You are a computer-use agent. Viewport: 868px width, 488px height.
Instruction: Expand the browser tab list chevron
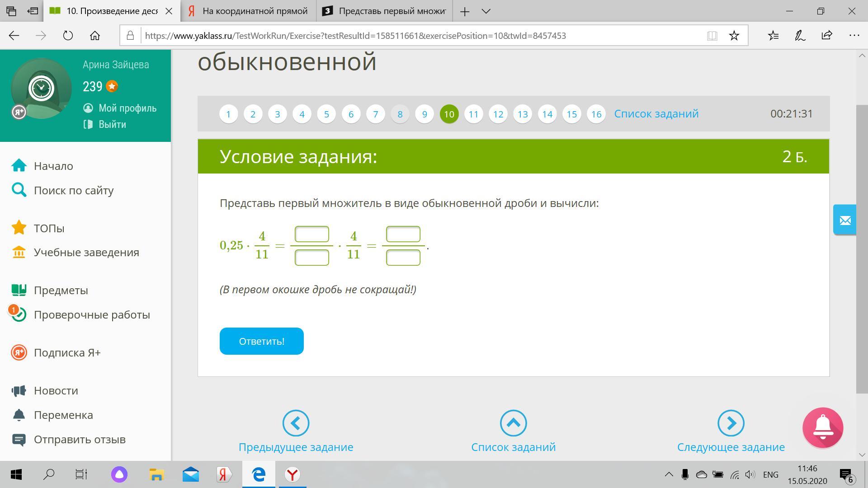[x=486, y=11]
